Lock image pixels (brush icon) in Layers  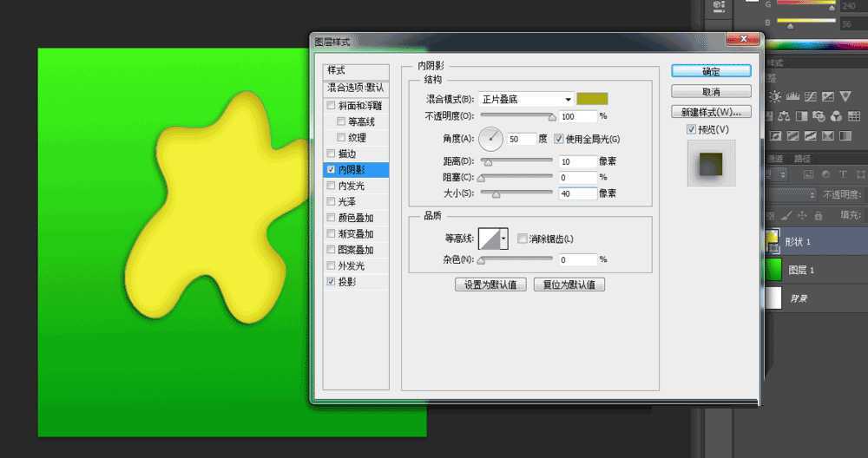point(786,215)
